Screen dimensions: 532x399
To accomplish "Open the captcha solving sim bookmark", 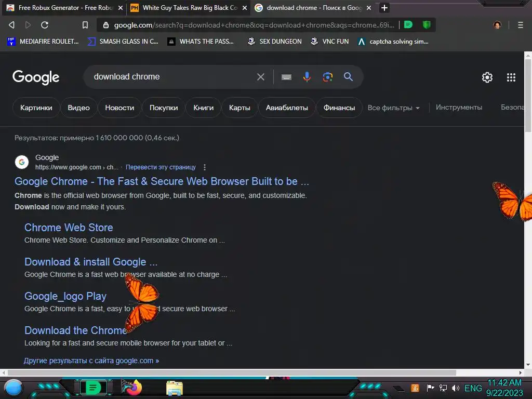I will [394, 42].
